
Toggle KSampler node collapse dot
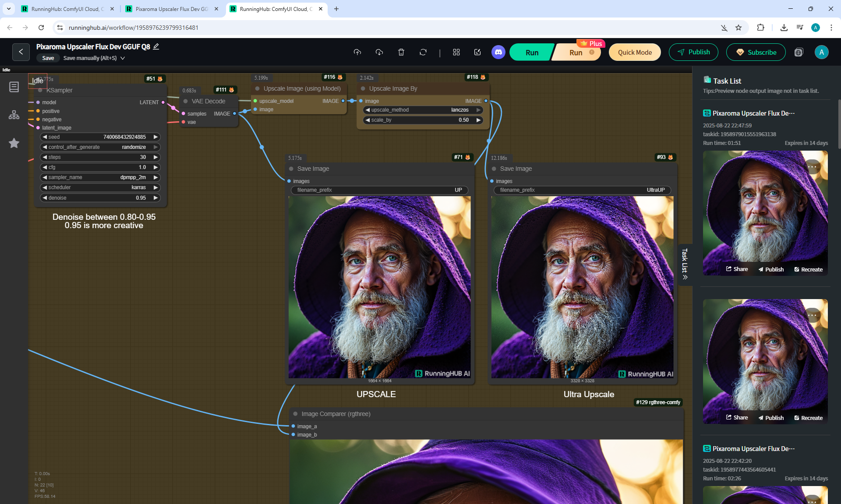pyautogui.click(x=40, y=90)
